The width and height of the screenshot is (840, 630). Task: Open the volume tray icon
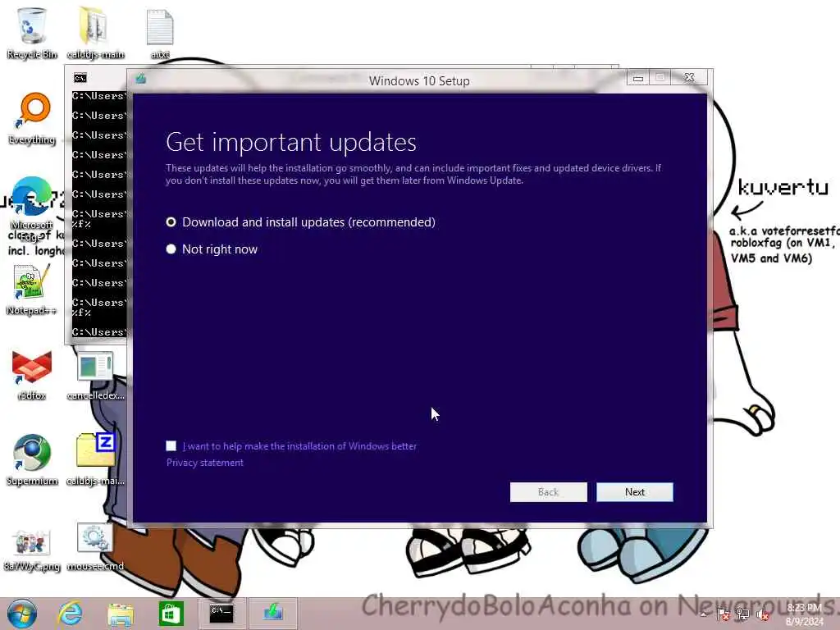[x=763, y=615]
